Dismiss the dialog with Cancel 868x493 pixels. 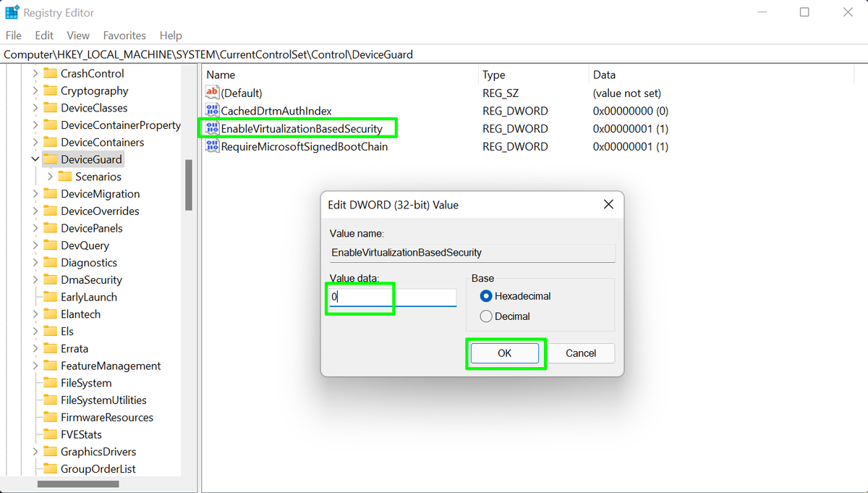click(x=581, y=353)
